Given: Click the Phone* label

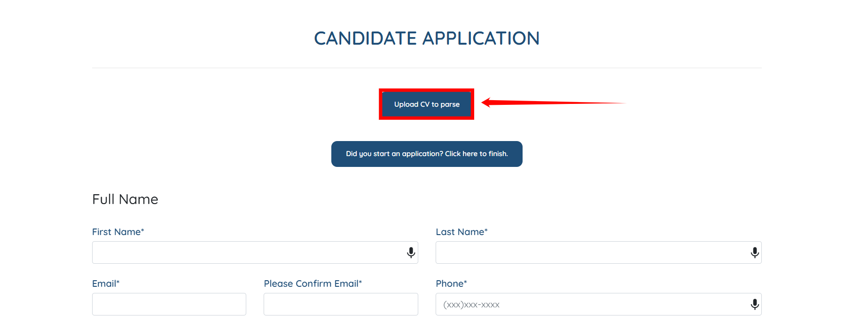Looking at the screenshot, I should (451, 284).
